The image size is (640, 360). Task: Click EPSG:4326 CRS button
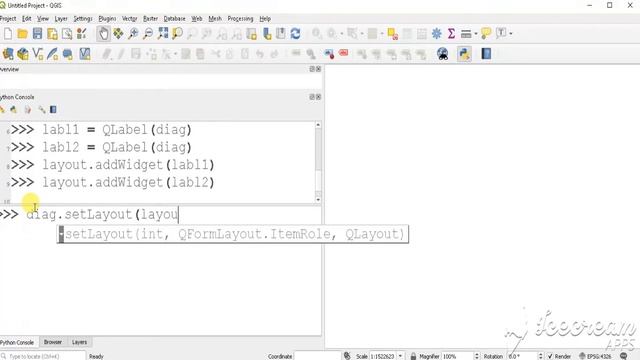click(596, 356)
